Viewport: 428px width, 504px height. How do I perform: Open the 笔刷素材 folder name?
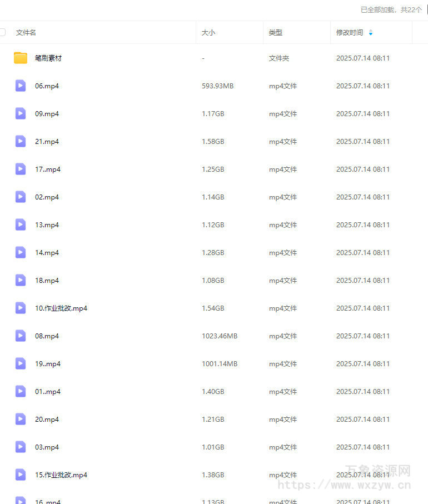pyautogui.click(x=48, y=58)
